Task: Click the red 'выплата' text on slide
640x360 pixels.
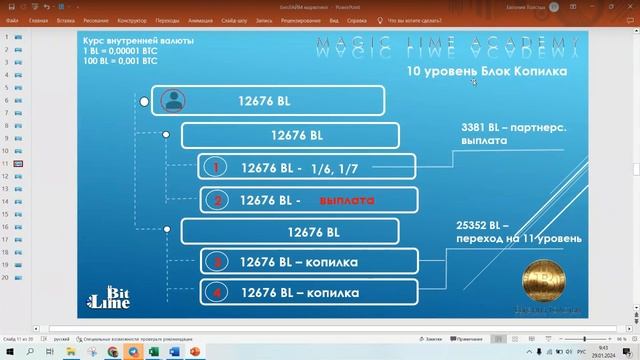Action: tap(347, 200)
